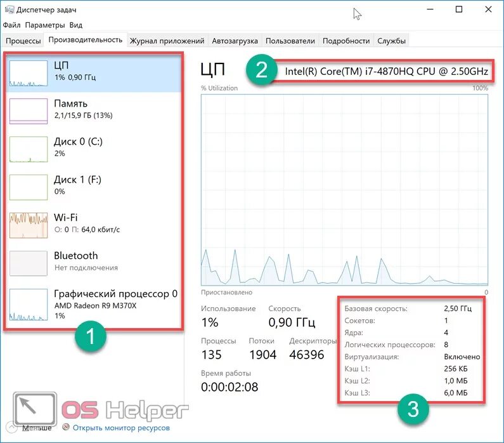Select the Диск 1 (F:) graph thumbnail
The image size is (504, 443).
tap(29, 187)
